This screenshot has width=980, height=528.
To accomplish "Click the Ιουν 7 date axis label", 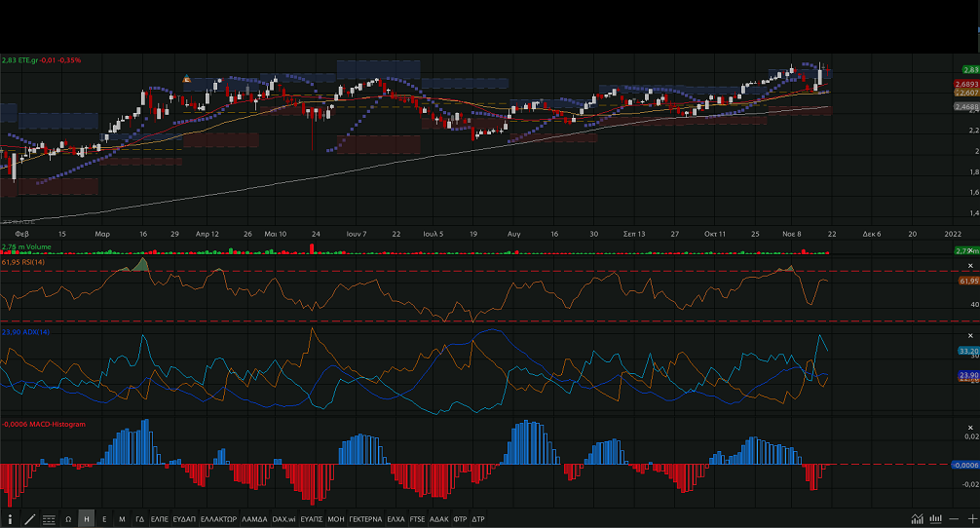I will point(357,234).
